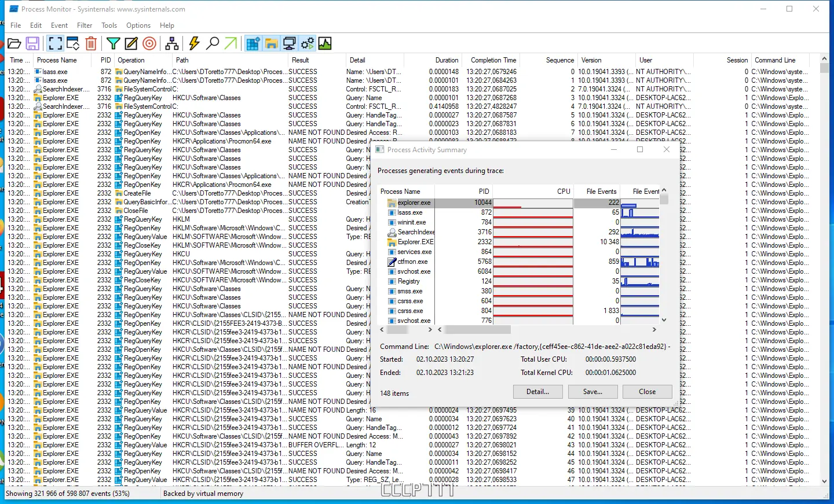This screenshot has height=504, width=834.
Task: Click the ctfmon.exe icon in Process Activity Summary
Action: pyautogui.click(x=392, y=262)
